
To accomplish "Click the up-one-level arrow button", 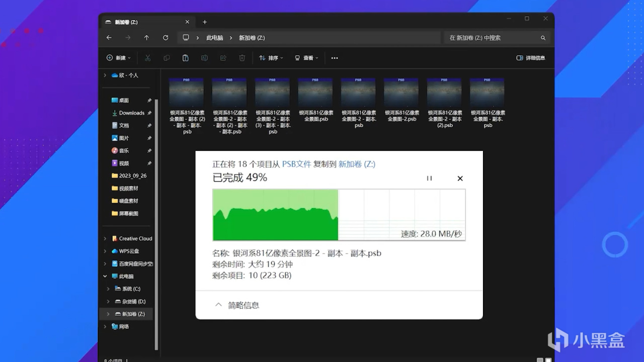I will pos(146,38).
